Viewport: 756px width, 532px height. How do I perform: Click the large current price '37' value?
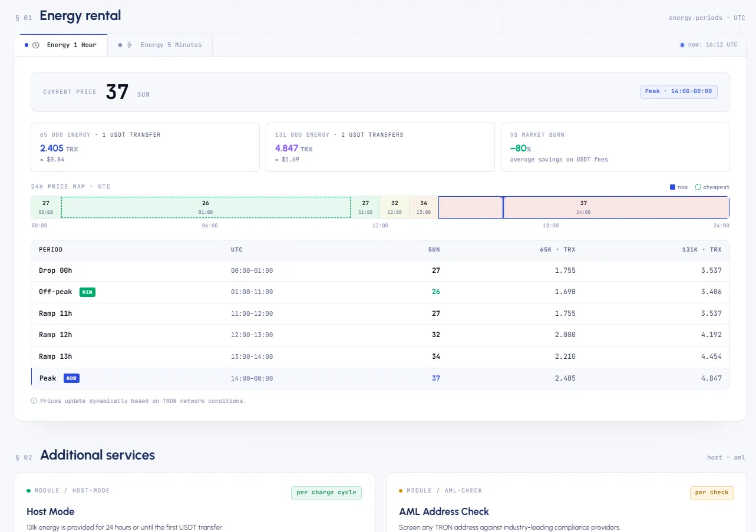pyautogui.click(x=117, y=92)
